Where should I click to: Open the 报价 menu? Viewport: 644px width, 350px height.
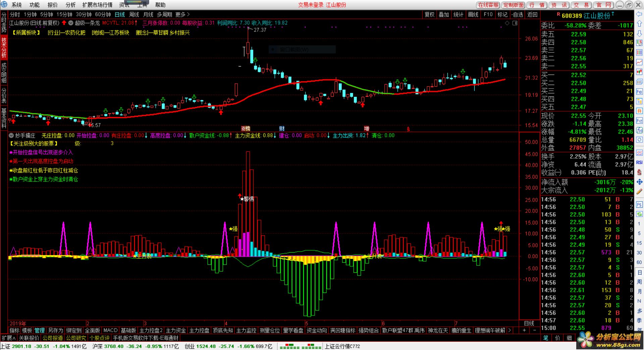click(53, 5)
